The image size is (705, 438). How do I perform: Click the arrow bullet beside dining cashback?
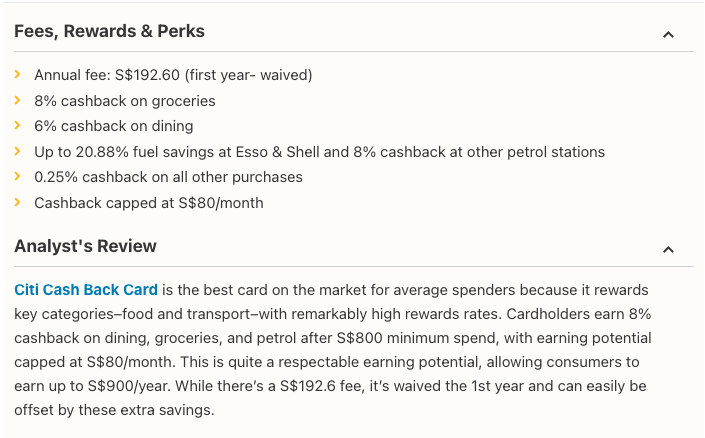pos(18,126)
